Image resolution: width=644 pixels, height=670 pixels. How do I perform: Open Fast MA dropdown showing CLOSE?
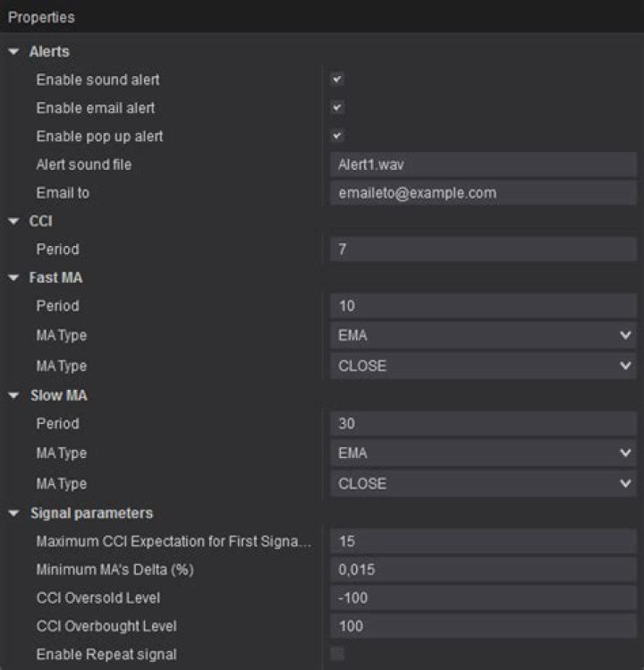(x=483, y=366)
